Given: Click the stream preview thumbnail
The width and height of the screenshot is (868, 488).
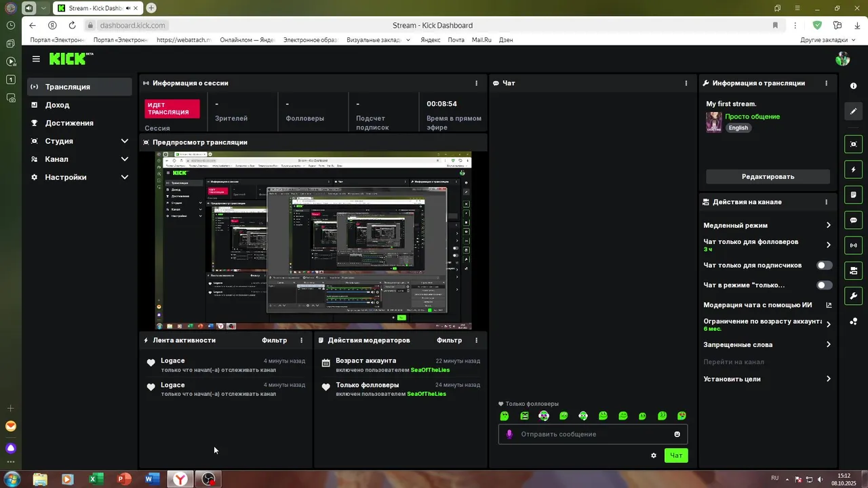Looking at the screenshot, I should [313, 241].
